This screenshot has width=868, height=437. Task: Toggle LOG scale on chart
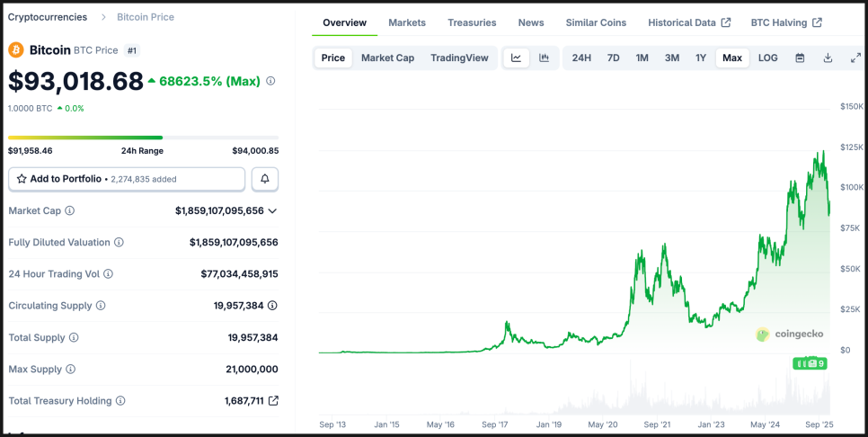click(x=767, y=58)
